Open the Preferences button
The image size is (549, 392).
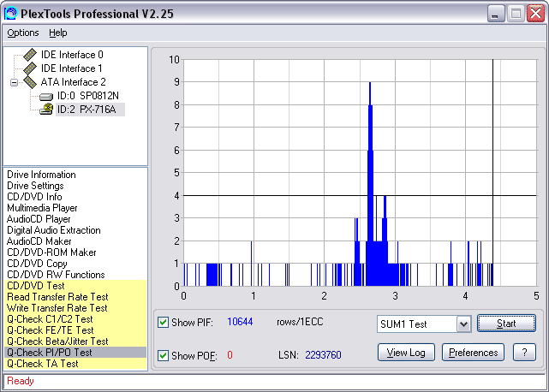(473, 352)
